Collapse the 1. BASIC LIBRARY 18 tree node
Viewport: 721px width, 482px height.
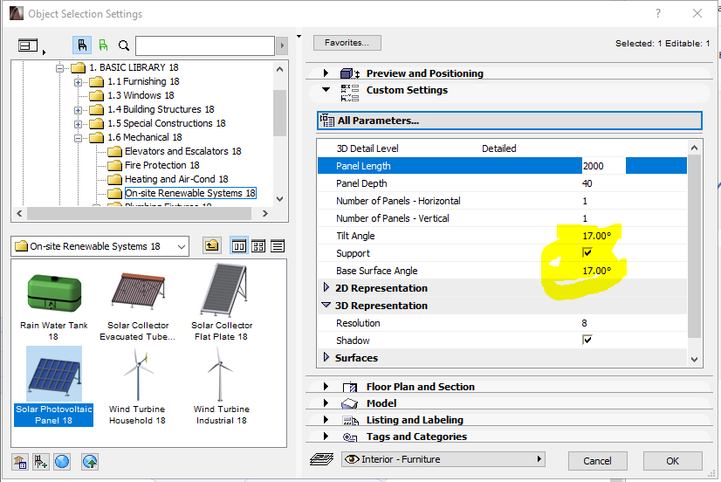pyautogui.click(x=60, y=68)
